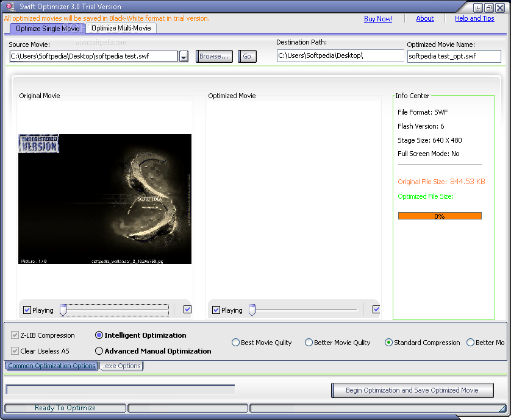Toggle Playing checkbox under Optimized Movie

coord(216,310)
